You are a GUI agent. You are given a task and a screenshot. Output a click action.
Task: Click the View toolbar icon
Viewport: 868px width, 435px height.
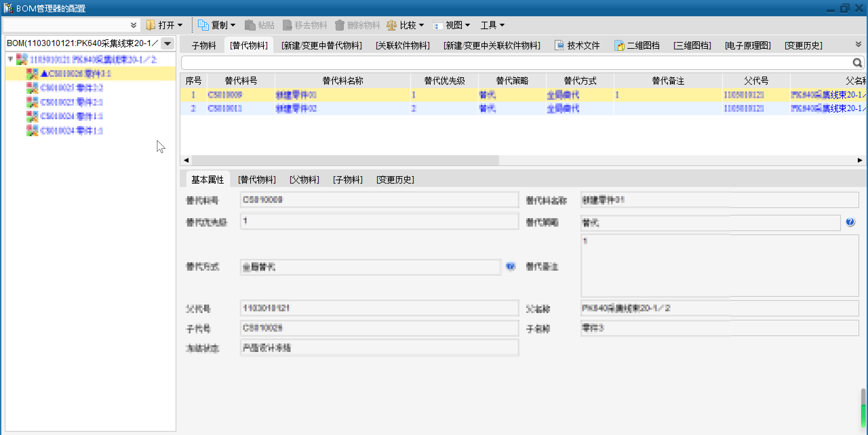point(437,25)
